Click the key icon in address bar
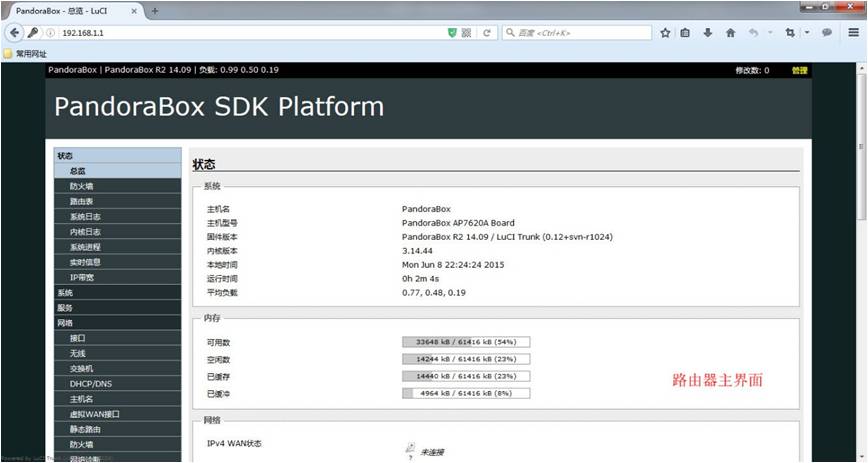 point(33,33)
